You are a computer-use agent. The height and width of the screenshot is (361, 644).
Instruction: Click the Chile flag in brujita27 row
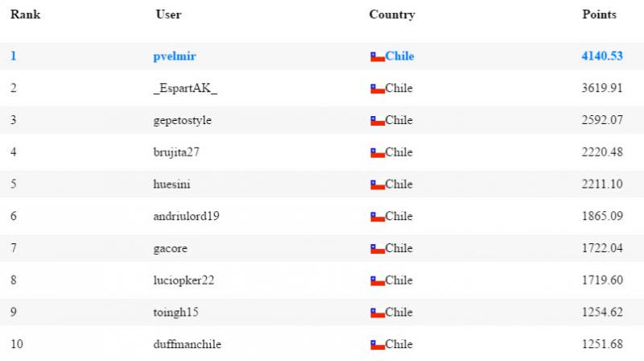click(x=378, y=153)
